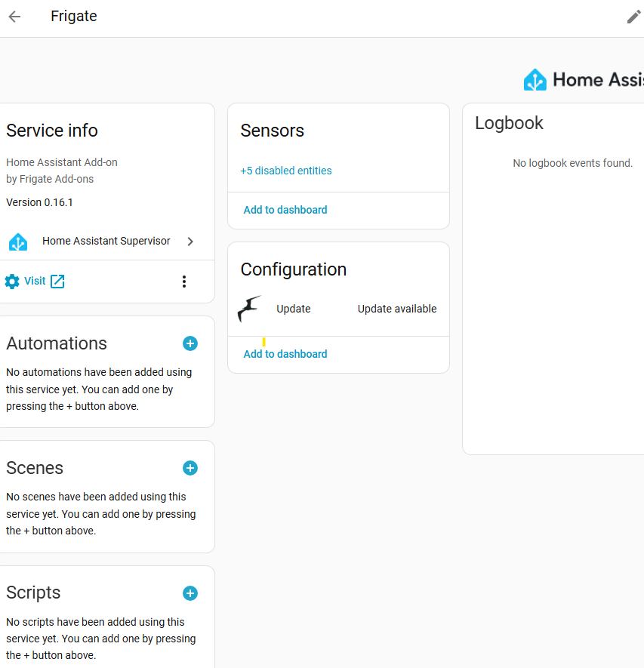Click the Visit link

point(35,281)
